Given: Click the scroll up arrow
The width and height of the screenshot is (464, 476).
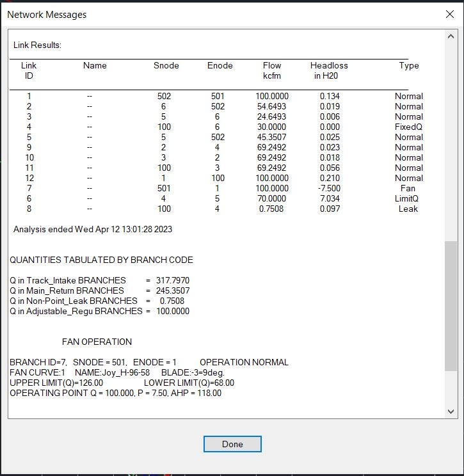Looking at the screenshot, I should pyautogui.click(x=451, y=36).
